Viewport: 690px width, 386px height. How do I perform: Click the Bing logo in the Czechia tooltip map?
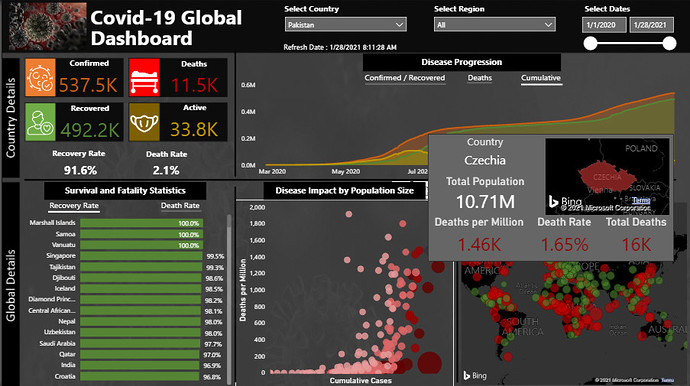pos(565,202)
